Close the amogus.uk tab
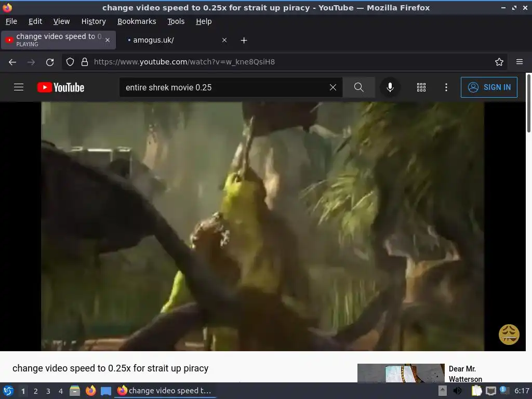532x399 pixels. point(224,40)
